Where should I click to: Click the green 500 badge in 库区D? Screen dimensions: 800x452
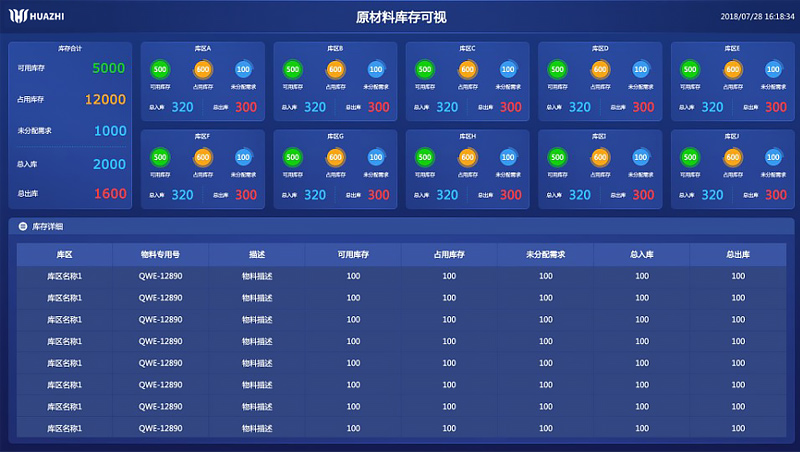(x=557, y=69)
